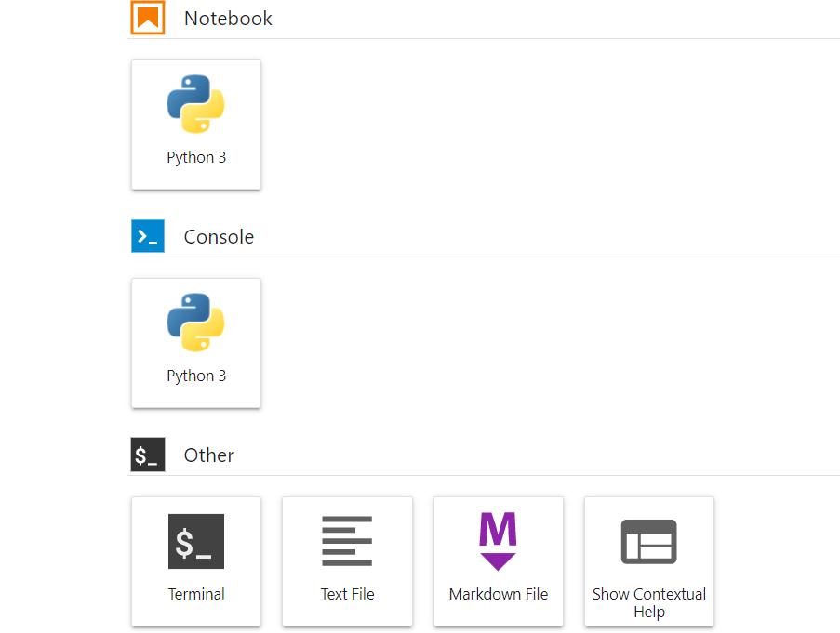The image size is (840, 633).
Task: Click the Notebook section heading
Action: coord(227,18)
